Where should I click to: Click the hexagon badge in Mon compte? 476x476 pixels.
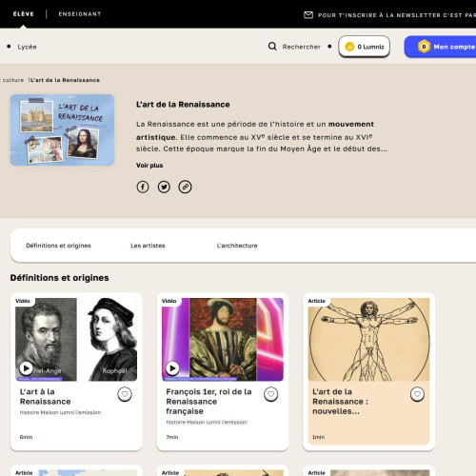click(424, 47)
